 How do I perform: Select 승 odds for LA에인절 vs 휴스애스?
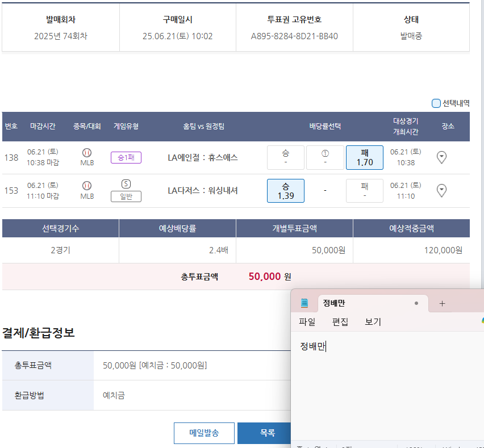click(x=285, y=157)
